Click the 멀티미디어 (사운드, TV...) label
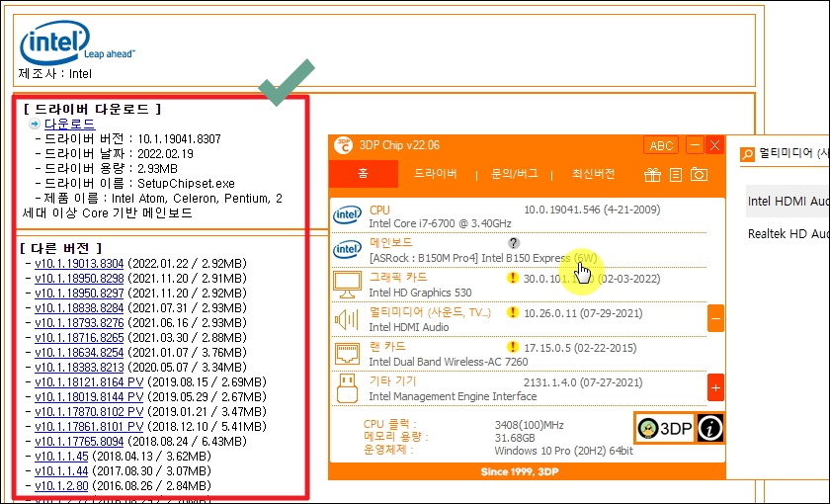 [x=430, y=312]
